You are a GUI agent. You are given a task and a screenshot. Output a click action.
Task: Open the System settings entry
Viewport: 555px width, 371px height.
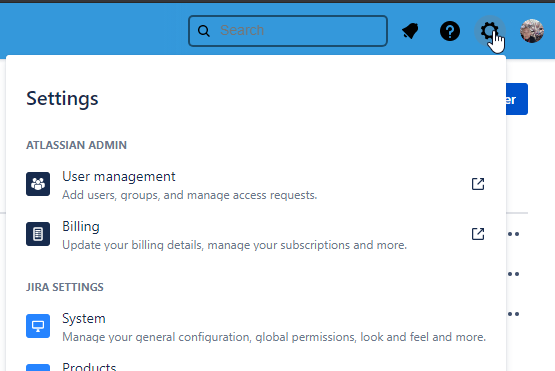point(256,326)
